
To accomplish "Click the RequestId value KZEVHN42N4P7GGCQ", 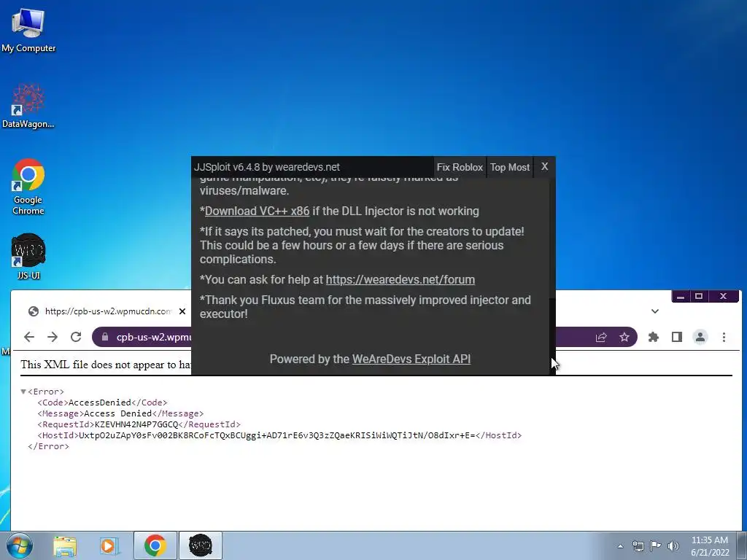I will pos(136,424).
